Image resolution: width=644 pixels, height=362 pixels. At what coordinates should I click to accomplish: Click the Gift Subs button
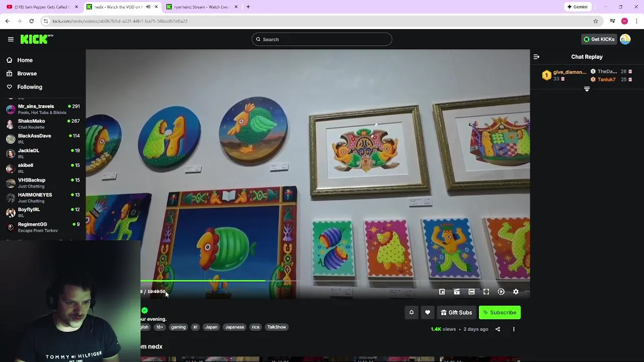click(456, 312)
